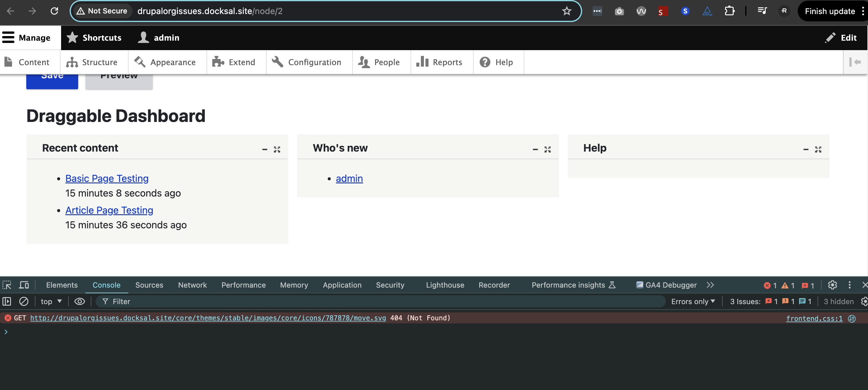Expand more DevTools tabs chevron
Screen dimensions: 868x390
(x=710, y=285)
